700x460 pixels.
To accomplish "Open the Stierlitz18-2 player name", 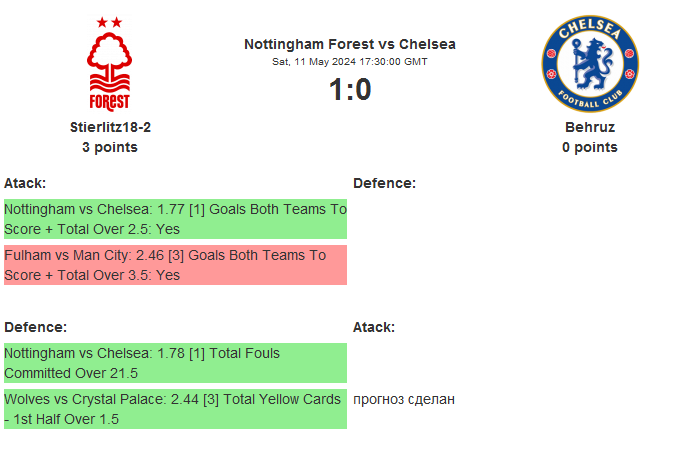I will click(x=110, y=127).
